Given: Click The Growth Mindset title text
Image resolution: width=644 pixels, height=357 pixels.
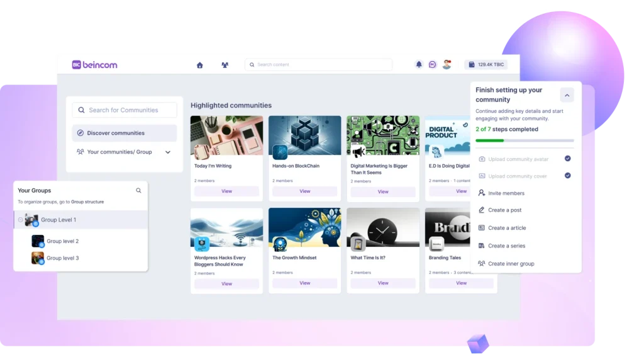Looking at the screenshot, I should pyautogui.click(x=294, y=258).
